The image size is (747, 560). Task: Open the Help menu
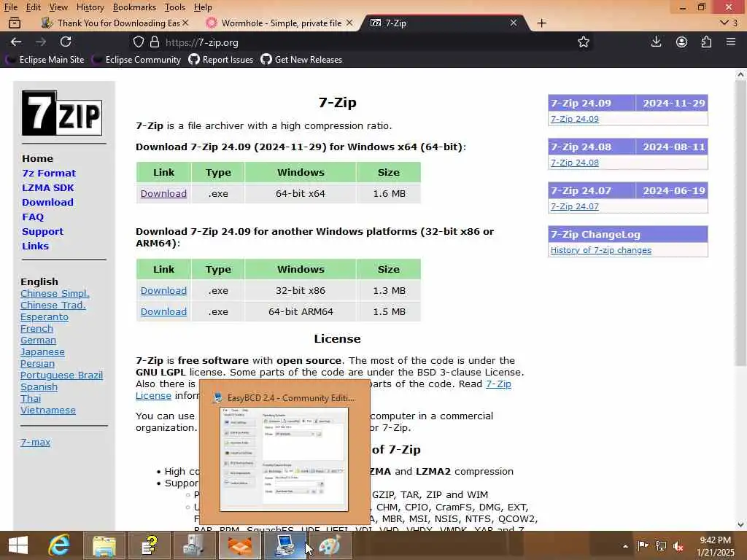[203, 7]
